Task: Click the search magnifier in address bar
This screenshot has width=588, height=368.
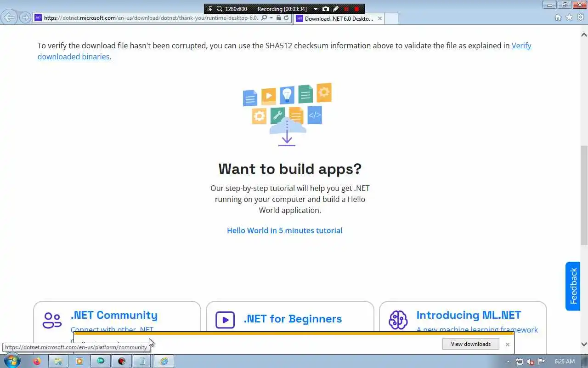Action: point(264,18)
